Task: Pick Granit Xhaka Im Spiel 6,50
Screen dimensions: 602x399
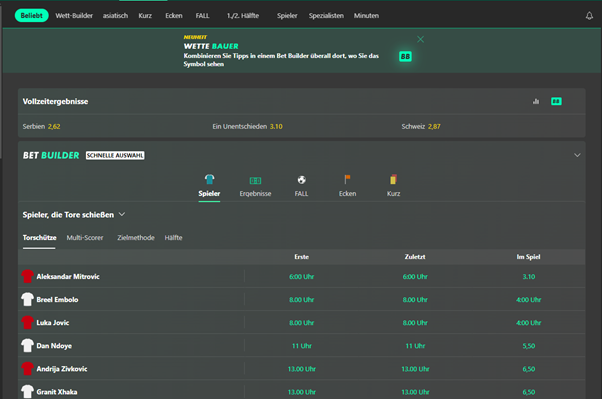Action: coord(529,392)
